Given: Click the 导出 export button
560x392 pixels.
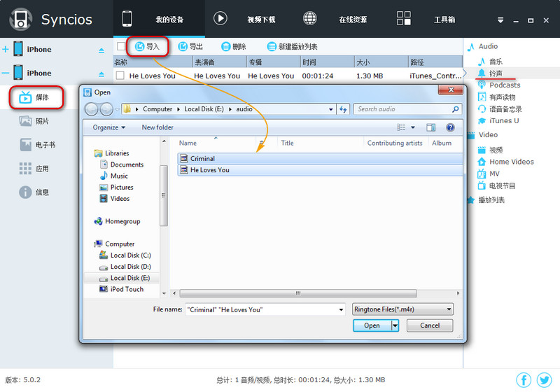Looking at the screenshot, I should (x=190, y=46).
